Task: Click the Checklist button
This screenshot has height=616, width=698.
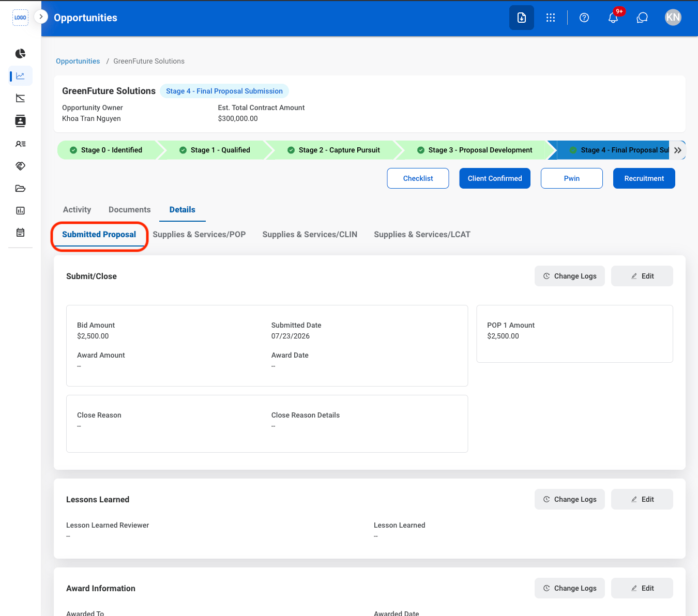Action: [x=418, y=178]
